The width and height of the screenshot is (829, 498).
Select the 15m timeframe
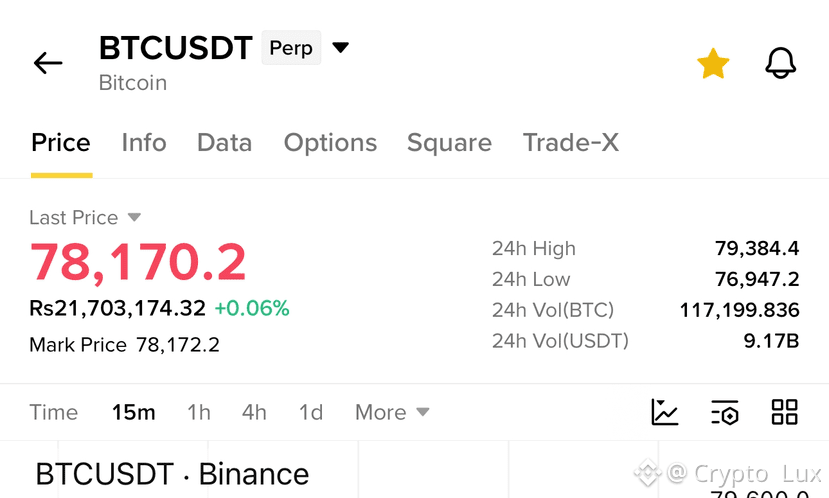click(x=134, y=412)
